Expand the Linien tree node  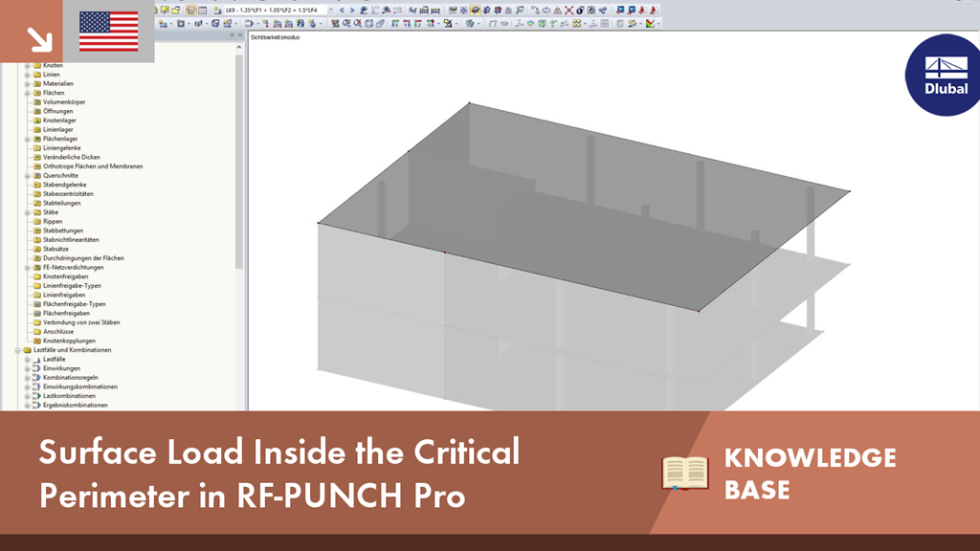(x=28, y=75)
